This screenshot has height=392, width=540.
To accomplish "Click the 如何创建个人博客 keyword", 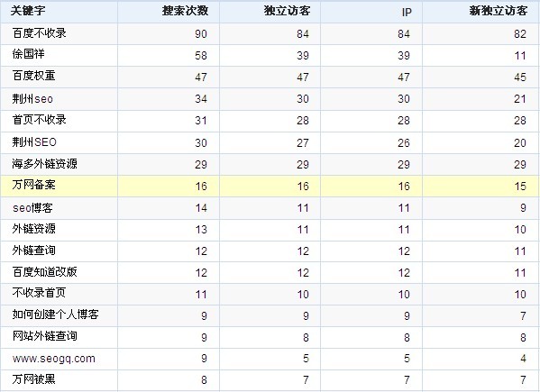I will click(56, 315).
